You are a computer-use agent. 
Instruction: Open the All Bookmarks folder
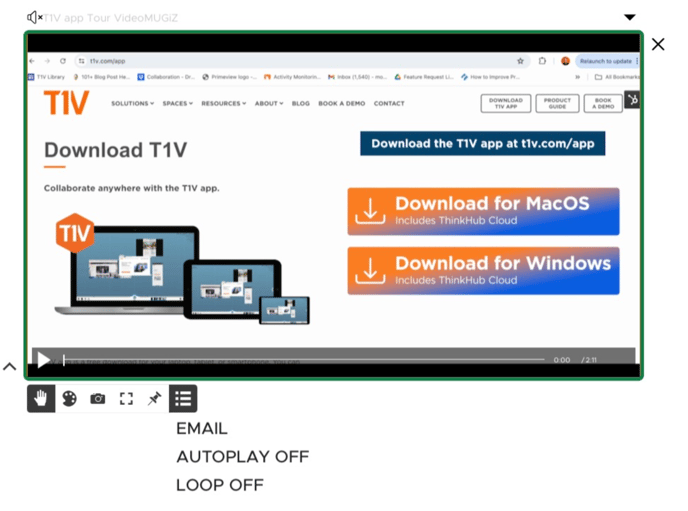tap(617, 77)
